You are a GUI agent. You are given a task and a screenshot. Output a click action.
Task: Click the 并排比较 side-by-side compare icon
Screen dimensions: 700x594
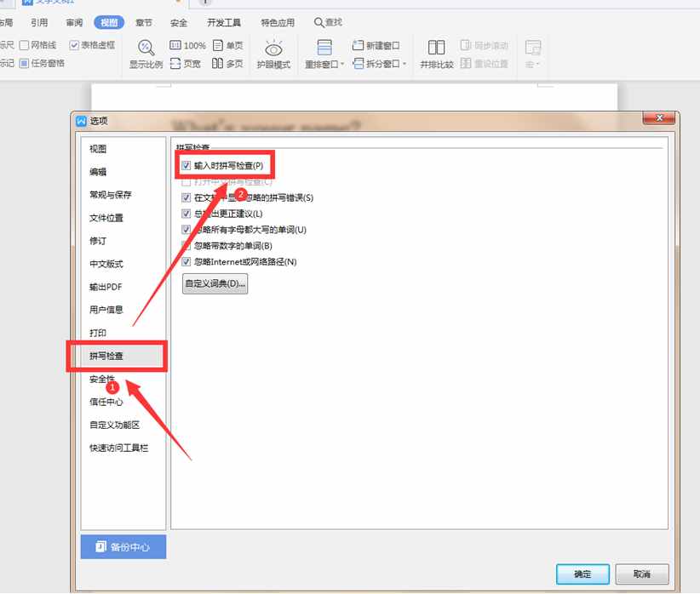coord(437,51)
